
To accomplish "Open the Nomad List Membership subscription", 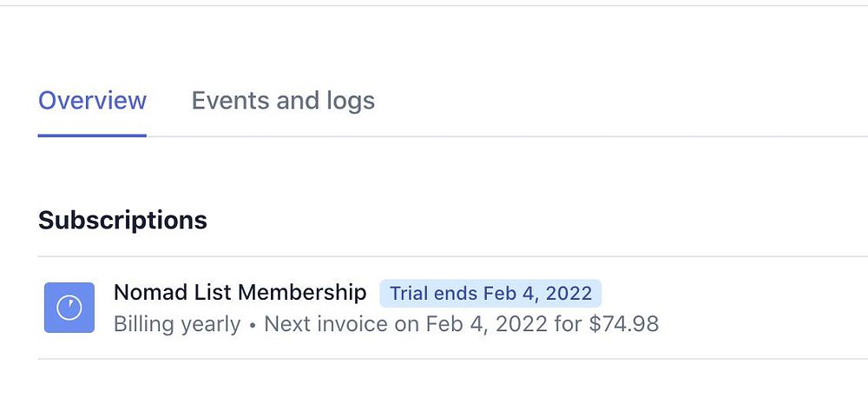I will pyautogui.click(x=240, y=293).
